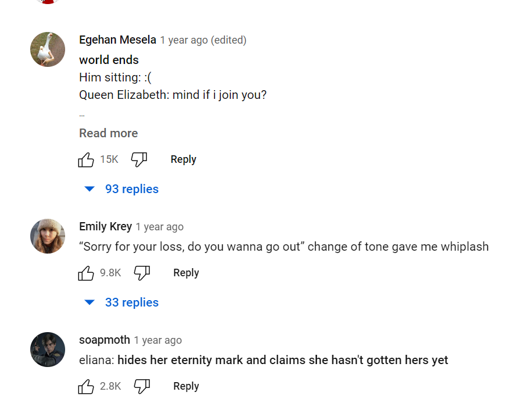Dislike Emily Krey's comment

(x=142, y=273)
